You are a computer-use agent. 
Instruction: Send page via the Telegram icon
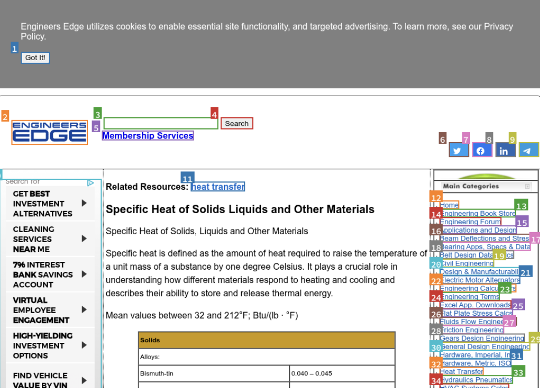(528, 150)
